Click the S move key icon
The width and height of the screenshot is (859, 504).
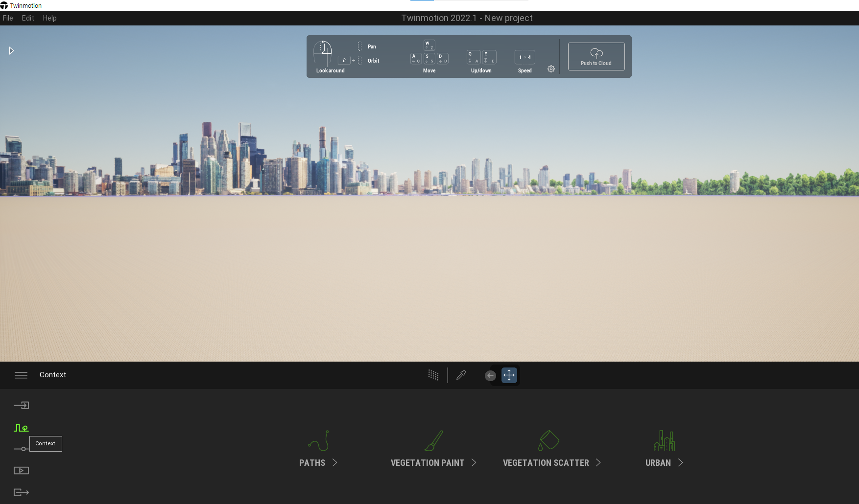click(x=429, y=59)
